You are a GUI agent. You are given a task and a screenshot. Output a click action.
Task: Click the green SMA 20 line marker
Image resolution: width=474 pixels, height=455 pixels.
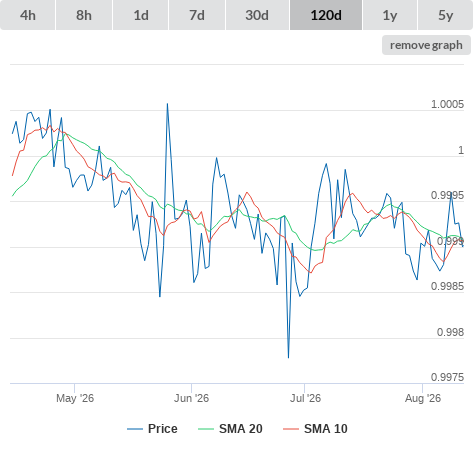[x=206, y=429]
